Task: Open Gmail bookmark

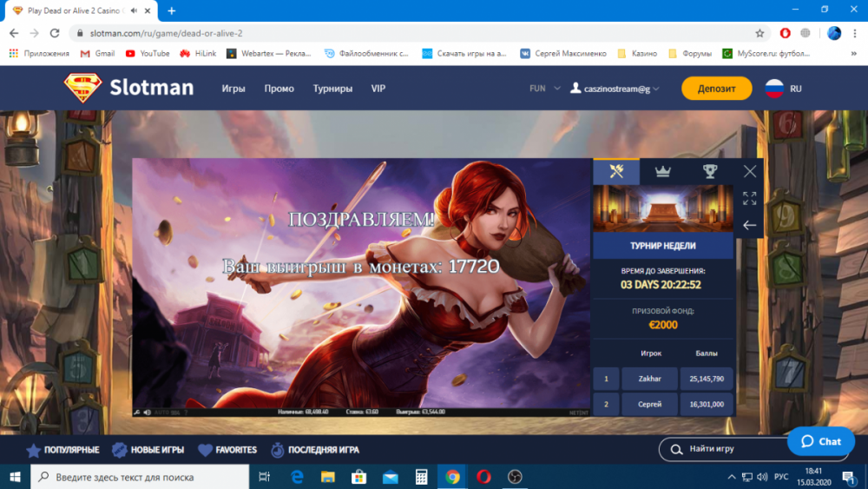Action: pyautogui.click(x=97, y=53)
